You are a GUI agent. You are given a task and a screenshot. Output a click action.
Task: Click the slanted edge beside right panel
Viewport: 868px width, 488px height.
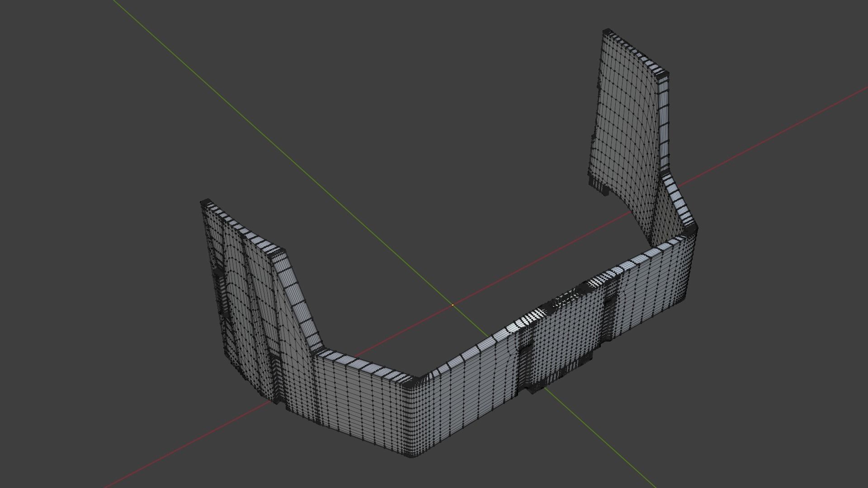678,201
